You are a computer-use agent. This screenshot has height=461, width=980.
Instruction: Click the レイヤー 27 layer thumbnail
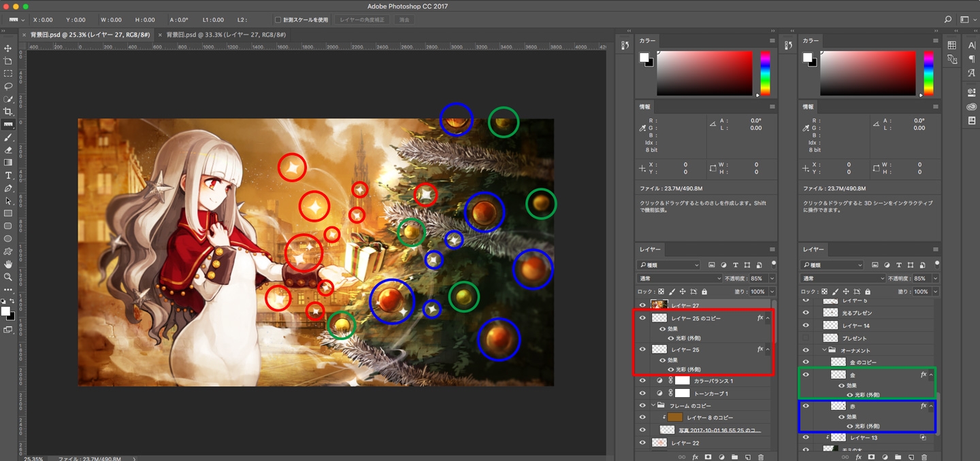(659, 305)
